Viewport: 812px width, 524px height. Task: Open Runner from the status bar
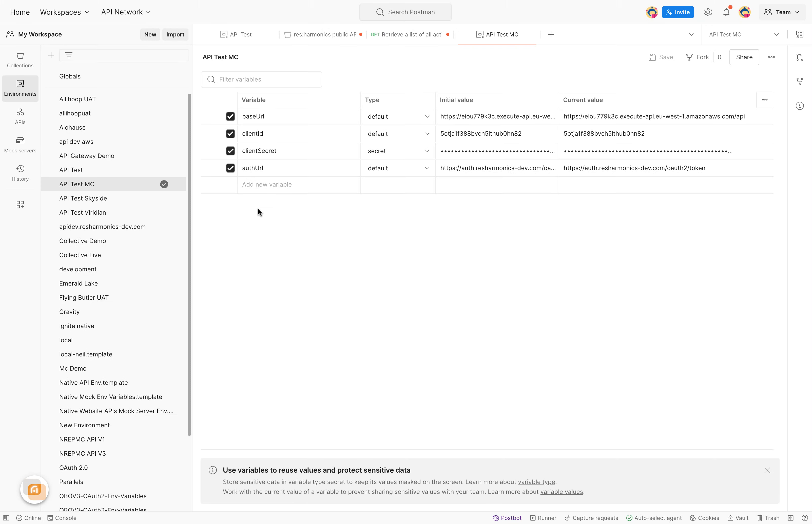click(x=543, y=518)
